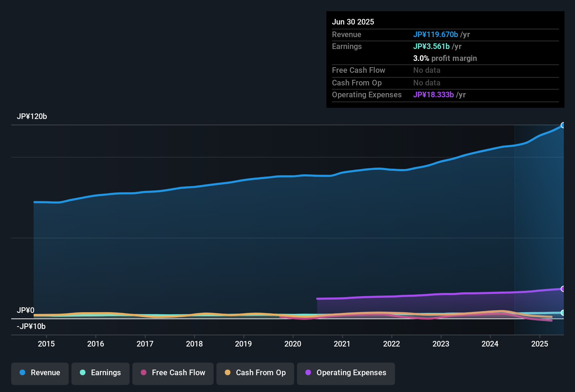
Task: Select the 2025 axis label
Action: click(x=540, y=344)
